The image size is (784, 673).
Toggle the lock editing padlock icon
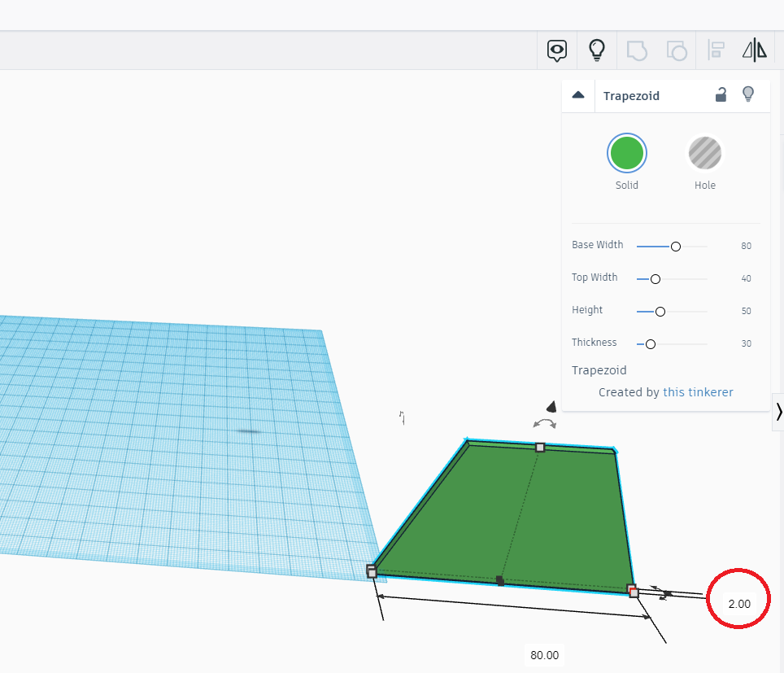point(721,94)
